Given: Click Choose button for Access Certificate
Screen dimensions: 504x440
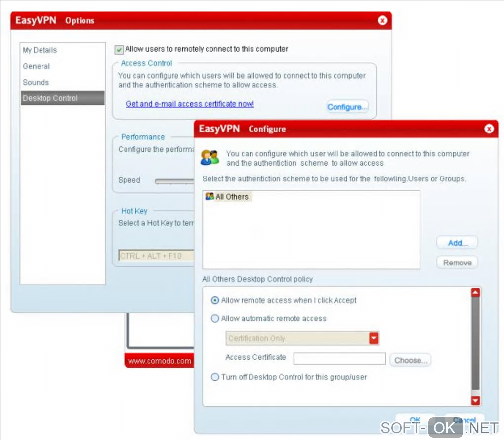Looking at the screenshot, I should (411, 360).
